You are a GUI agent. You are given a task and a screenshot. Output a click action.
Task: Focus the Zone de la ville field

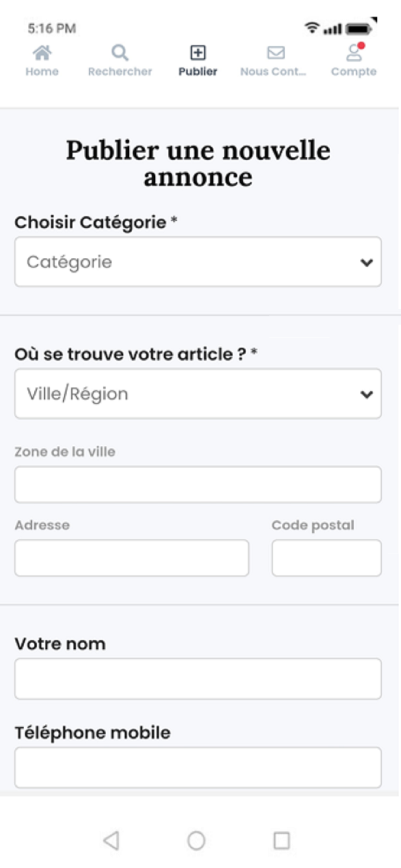click(198, 485)
